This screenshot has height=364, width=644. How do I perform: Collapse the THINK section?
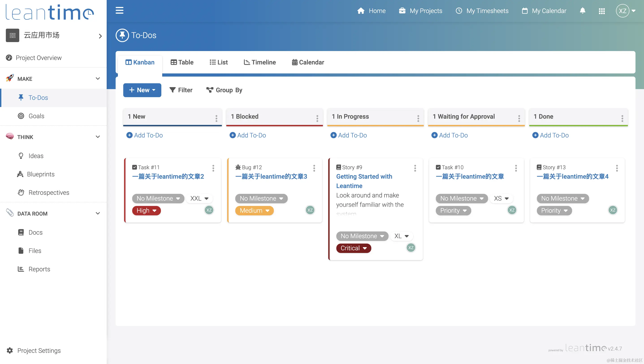(98, 137)
